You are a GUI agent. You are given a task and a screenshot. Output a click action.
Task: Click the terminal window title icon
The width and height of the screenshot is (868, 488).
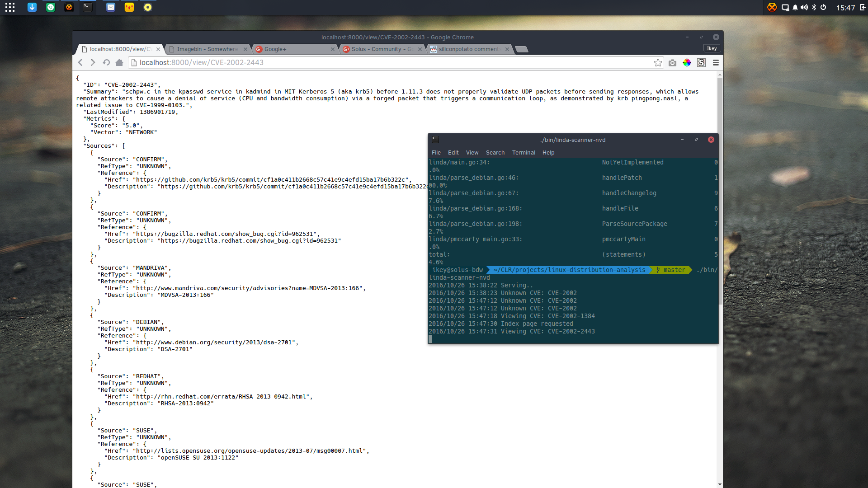435,140
